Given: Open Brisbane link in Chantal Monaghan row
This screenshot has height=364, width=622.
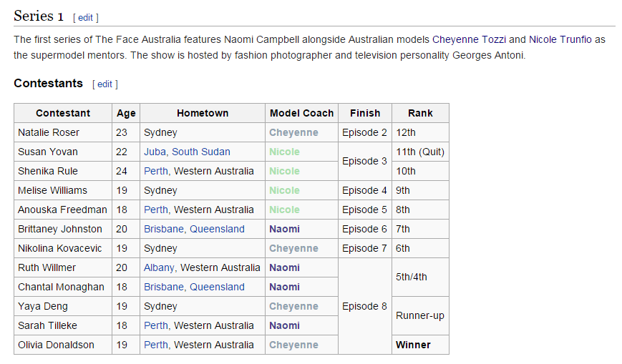Looking at the screenshot, I should point(163,287).
